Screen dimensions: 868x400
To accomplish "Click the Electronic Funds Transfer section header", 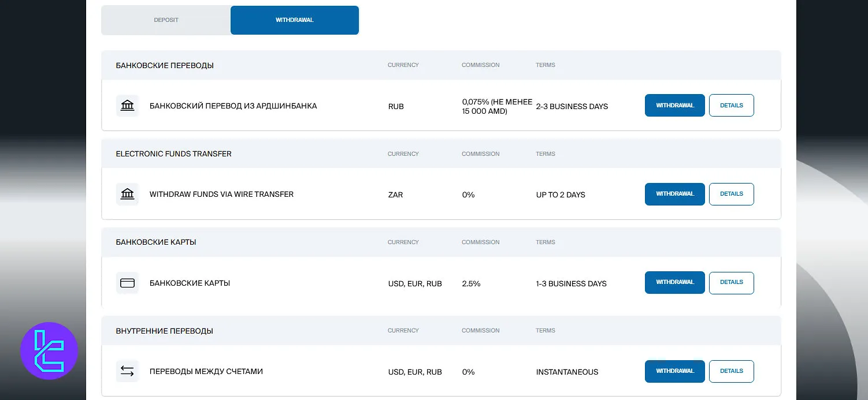I will tap(173, 154).
